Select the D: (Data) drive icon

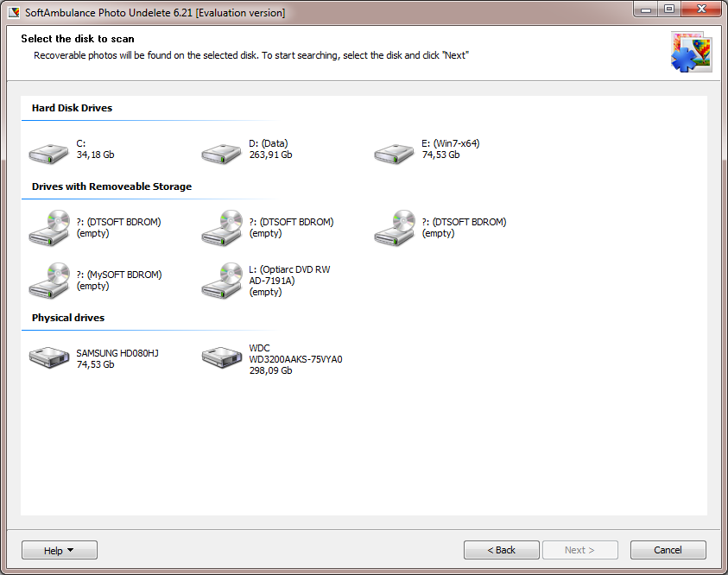pyautogui.click(x=221, y=153)
